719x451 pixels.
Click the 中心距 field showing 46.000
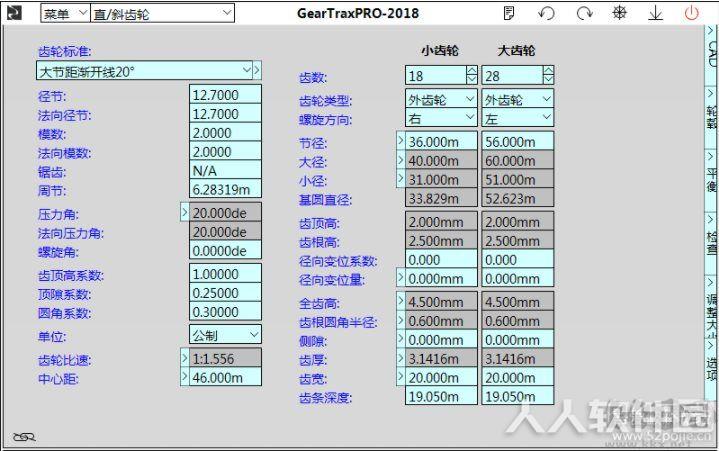(x=225, y=377)
